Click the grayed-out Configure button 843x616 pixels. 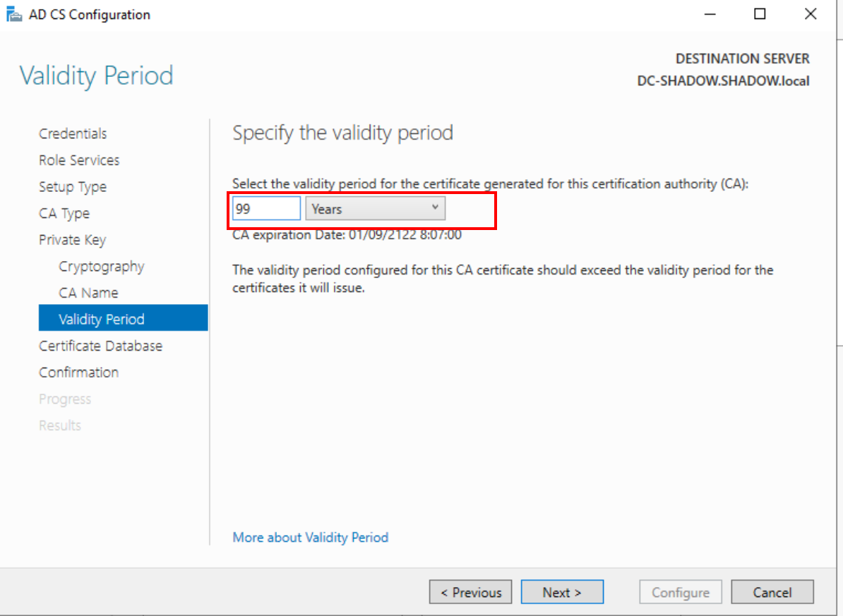pos(681,593)
